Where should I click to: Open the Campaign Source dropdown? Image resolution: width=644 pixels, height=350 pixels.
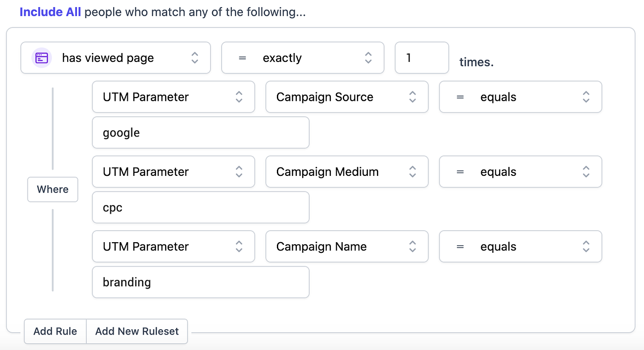[x=347, y=97]
